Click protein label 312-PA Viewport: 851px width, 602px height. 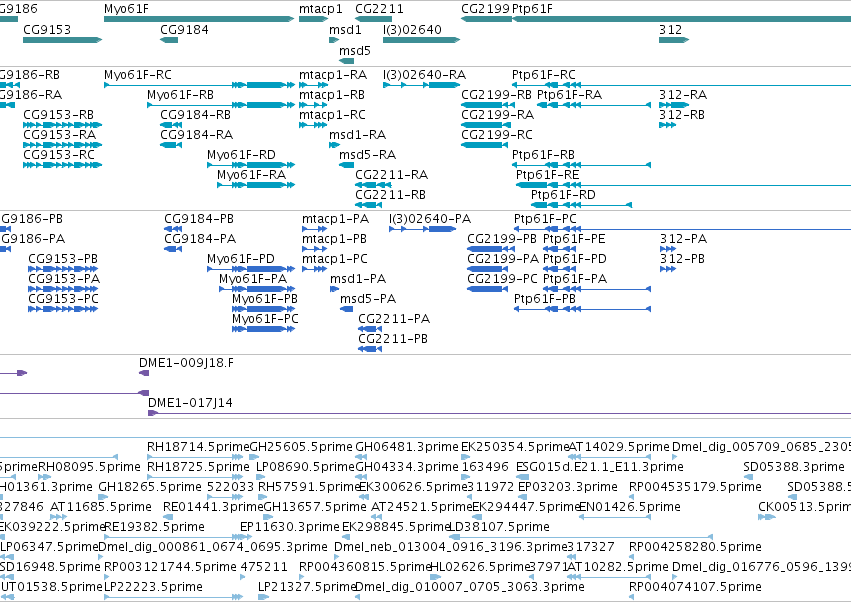[x=684, y=239]
